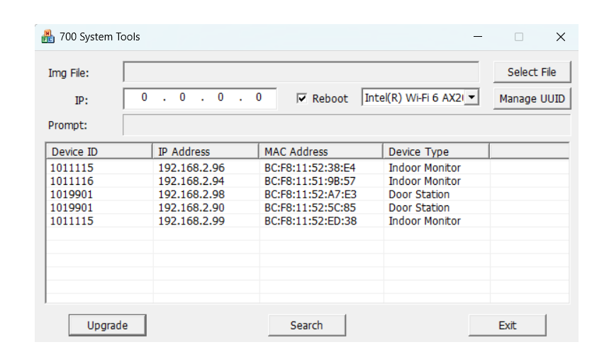Image resolution: width=609 pixels, height=364 pixels.
Task: Open the Intel(R) Wi-Fi 6 adapter dropdown
Action: (x=471, y=98)
